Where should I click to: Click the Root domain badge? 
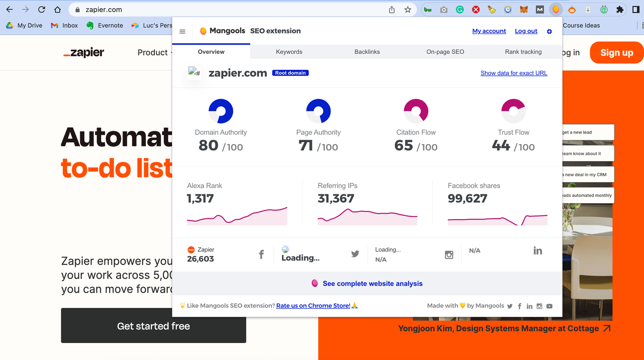pyautogui.click(x=290, y=73)
